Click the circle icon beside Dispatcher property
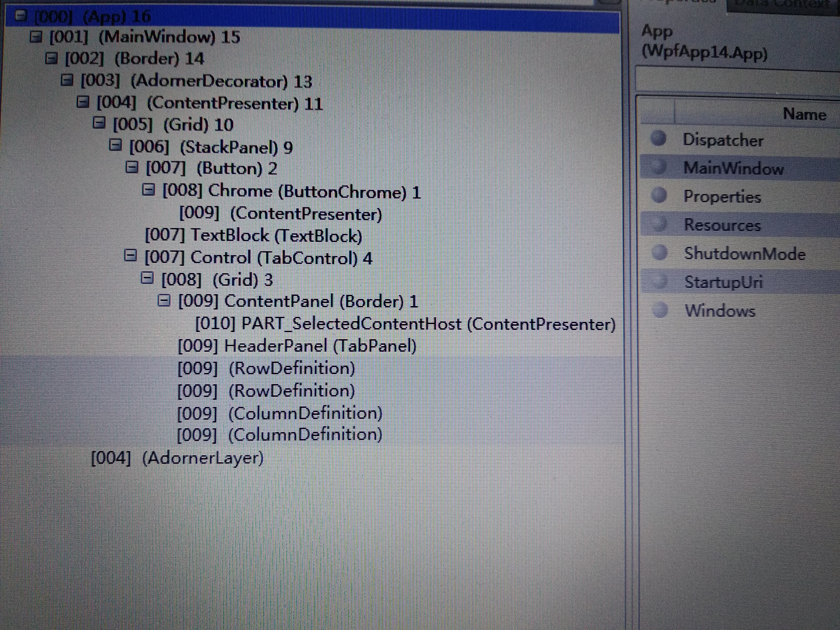Image resolution: width=840 pixels, height=630 pixels. point(659,139)
